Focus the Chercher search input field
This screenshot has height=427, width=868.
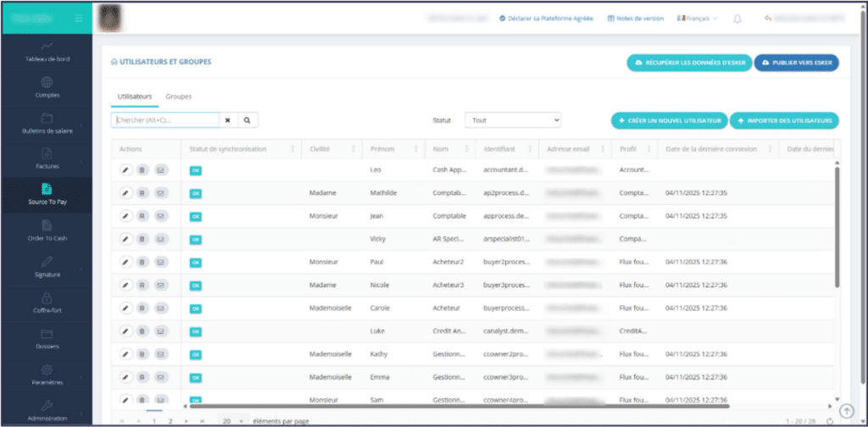click(165, 120)
